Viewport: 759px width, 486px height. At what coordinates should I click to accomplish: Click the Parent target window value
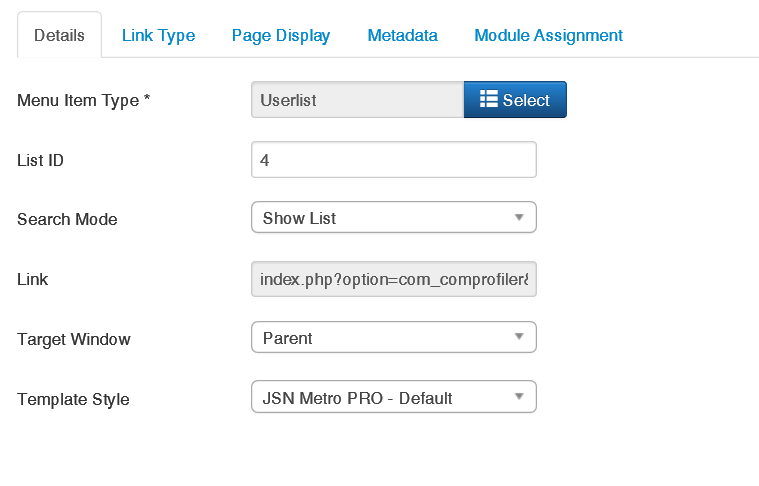(x=288, y=338)
